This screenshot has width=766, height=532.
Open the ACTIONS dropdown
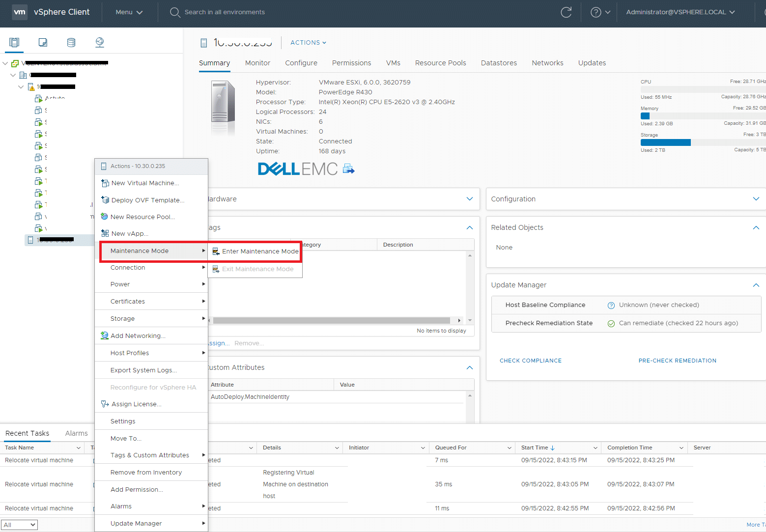click(x=309, y=43)
